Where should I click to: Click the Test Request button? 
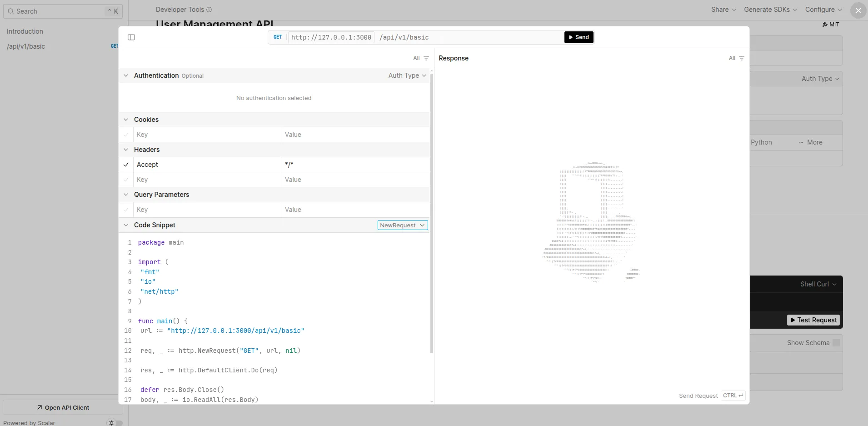click(813, 320)
